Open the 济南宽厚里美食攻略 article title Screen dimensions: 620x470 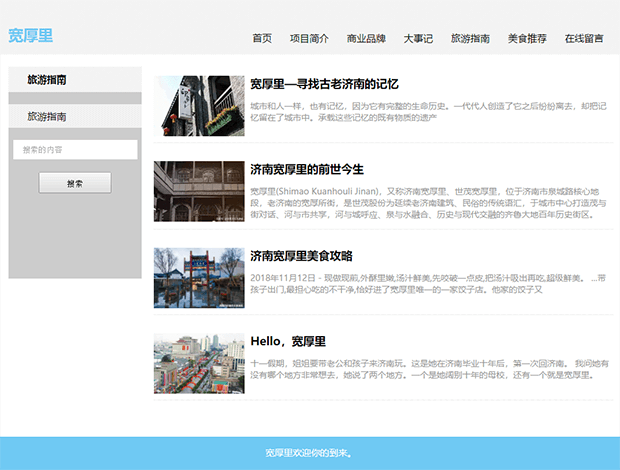pos(301,256)
